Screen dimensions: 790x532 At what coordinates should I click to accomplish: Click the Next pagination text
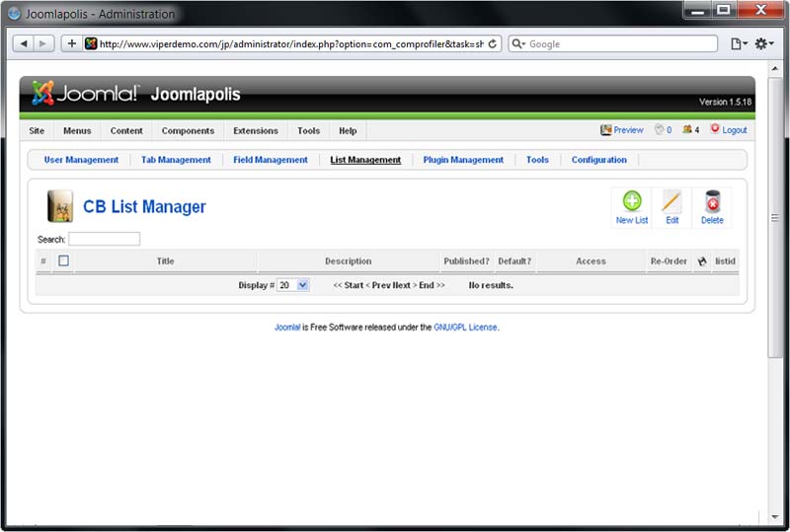(402, 285)
